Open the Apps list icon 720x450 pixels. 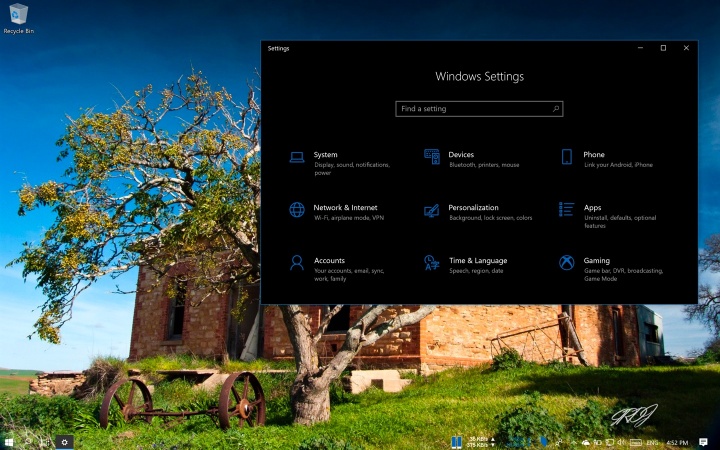tap(566, 209)
